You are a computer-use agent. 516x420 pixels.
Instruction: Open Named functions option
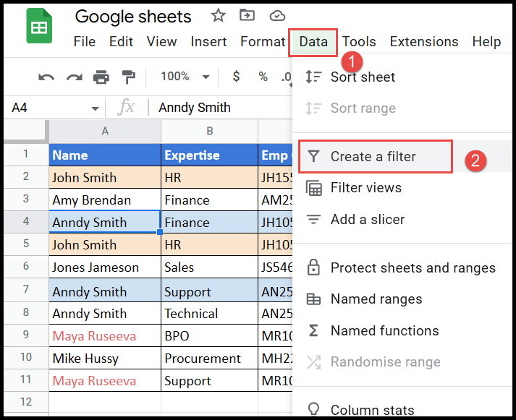(x=402, y=330)
